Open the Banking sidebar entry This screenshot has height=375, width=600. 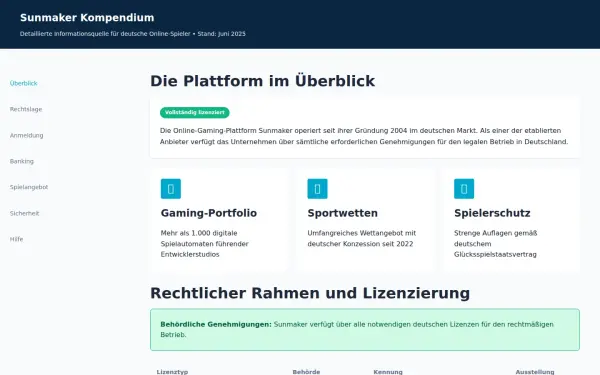point(22,161)
